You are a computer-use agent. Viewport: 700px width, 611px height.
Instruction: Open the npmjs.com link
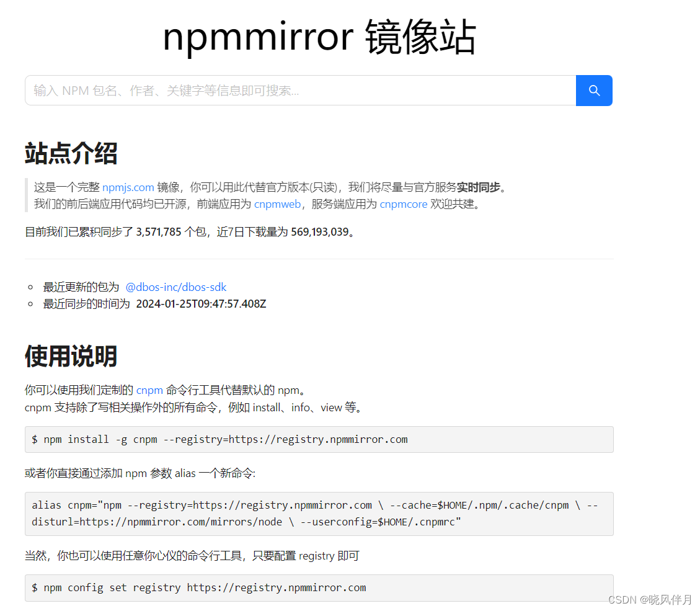tap(128, 187)
